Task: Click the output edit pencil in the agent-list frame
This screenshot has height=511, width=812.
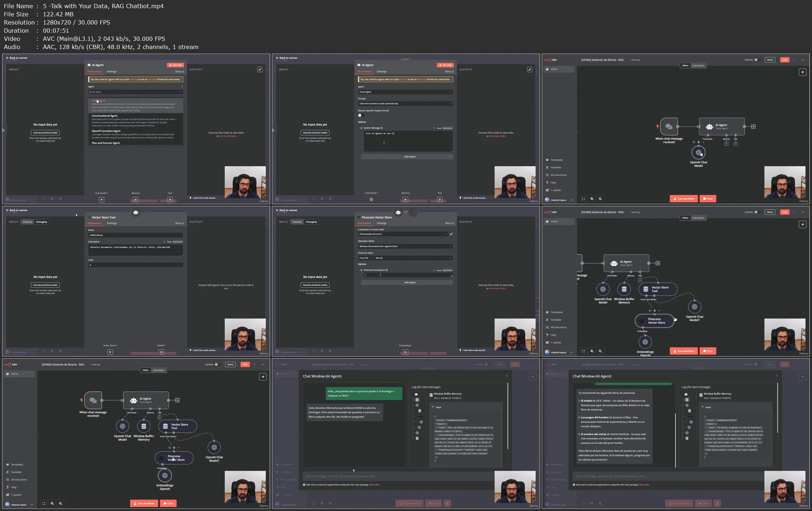Action: point(260,70)
